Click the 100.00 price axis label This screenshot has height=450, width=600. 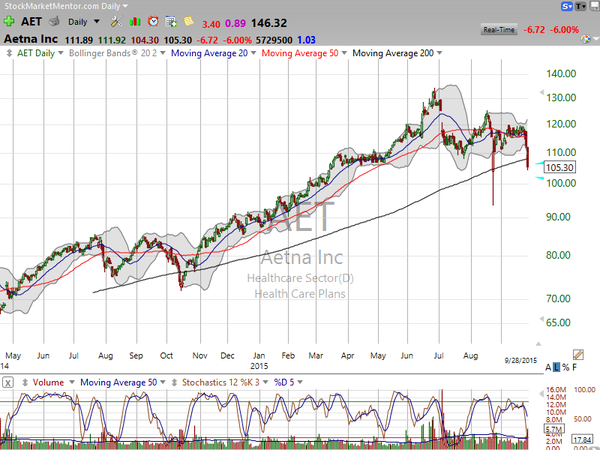click(561, 183)
